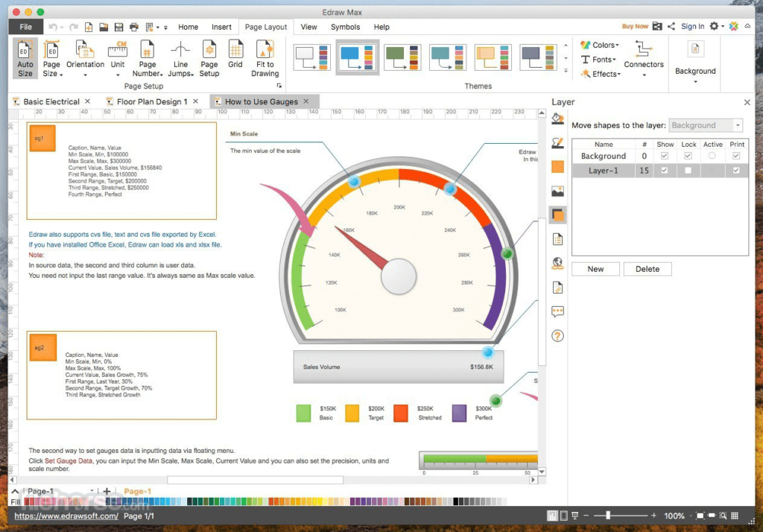Viewport: 763px width, 532px height.
Task: Switch to the Symbols ribbon tab
Action: [x=345, y=27]
